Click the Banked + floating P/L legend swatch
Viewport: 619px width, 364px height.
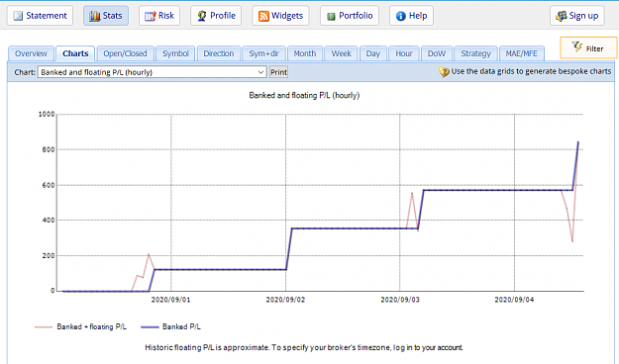[x=44, y=327]
